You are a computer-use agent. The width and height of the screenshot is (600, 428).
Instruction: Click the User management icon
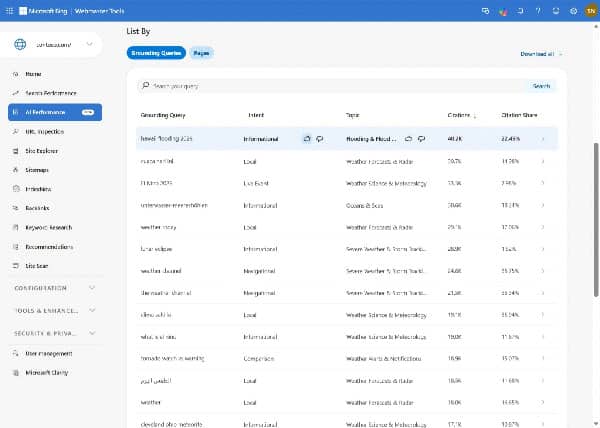click(x=15, y=353)
